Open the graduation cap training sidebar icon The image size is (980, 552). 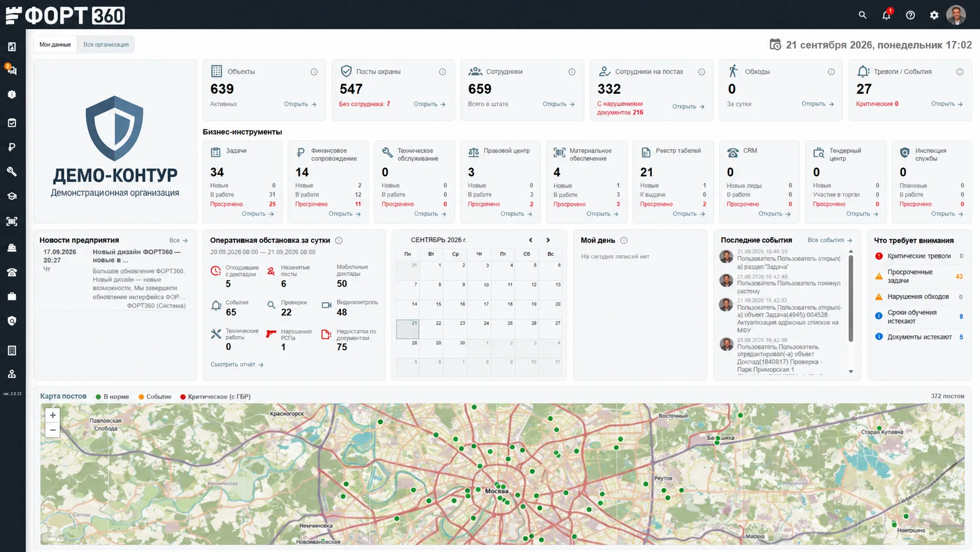12,197
